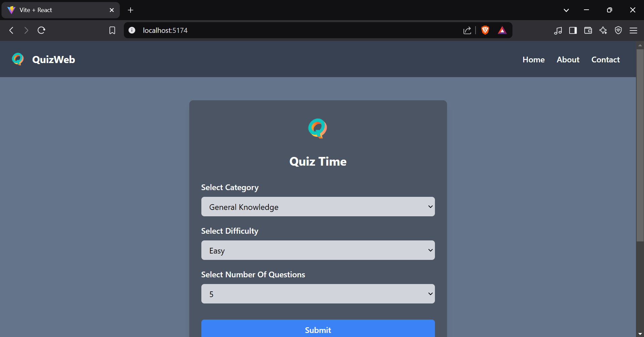Image resolution: width=644 pixels, height=337 pixels.
Task: Click the QuizWeb logo icon in navbar
Action: point(18,59)
